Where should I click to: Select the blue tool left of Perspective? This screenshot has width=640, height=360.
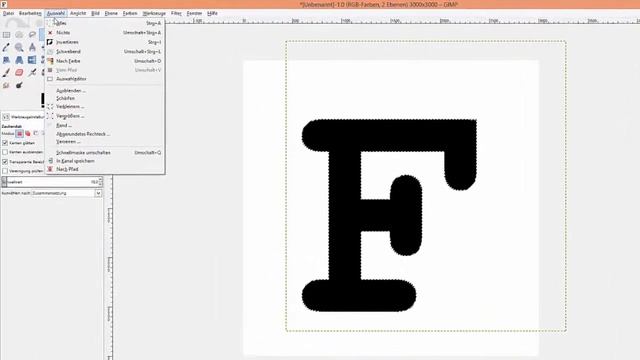tap(6, 60)
